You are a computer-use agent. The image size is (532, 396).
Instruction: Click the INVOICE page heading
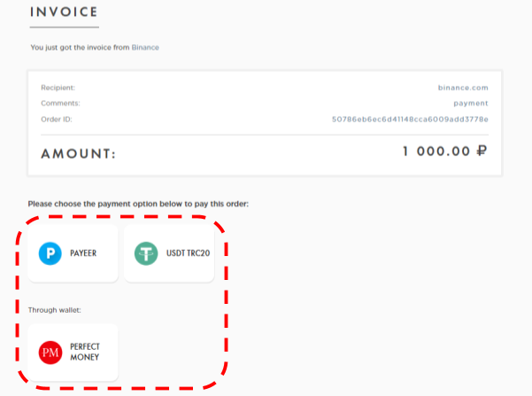click(64, 13)
